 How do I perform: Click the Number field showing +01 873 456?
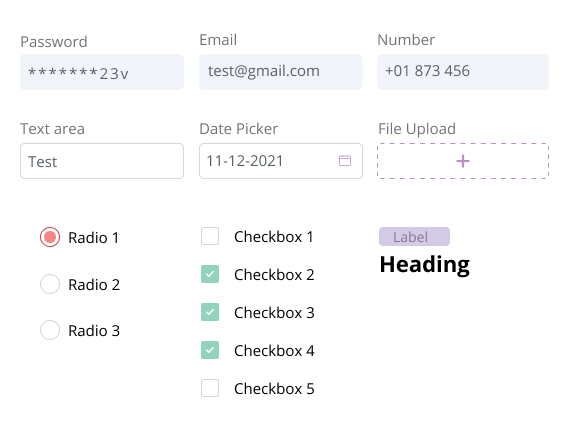pos(463,72)
